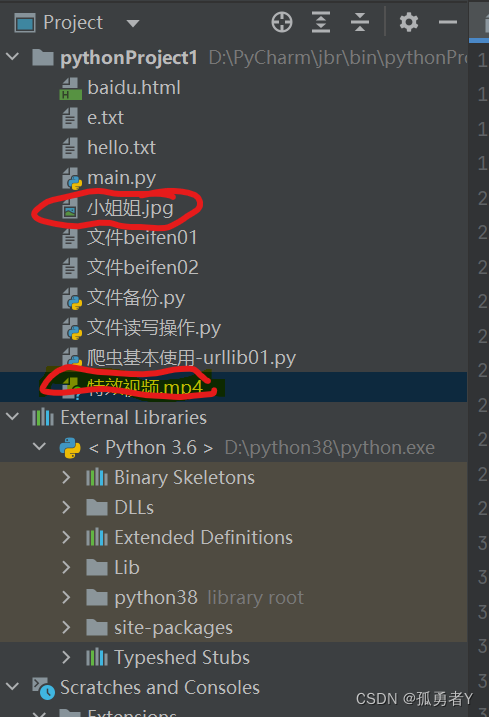Viewport: 489px width, 717px height.
Task: Open 文件读写操作.py file
Action: pyautogui.click(x=154, y=328)
